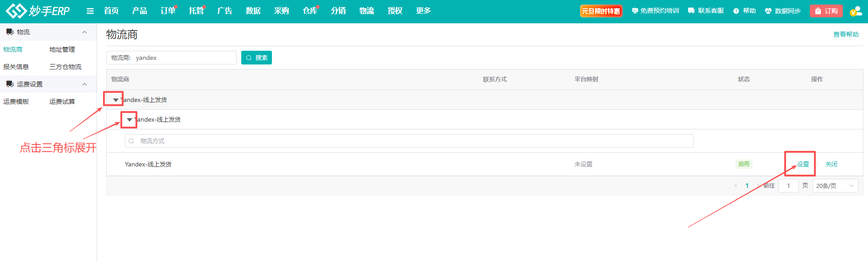The height and width of the screenshot is (262, 868).
Task: Click 设置 for Yandex-线上发货
Action: 803,164
